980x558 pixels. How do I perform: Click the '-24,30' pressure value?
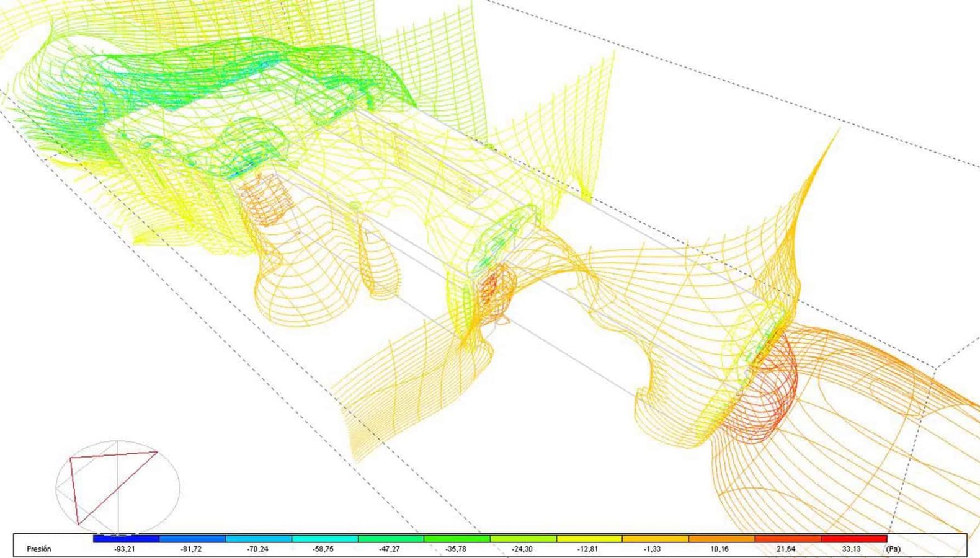coord(522,549)
